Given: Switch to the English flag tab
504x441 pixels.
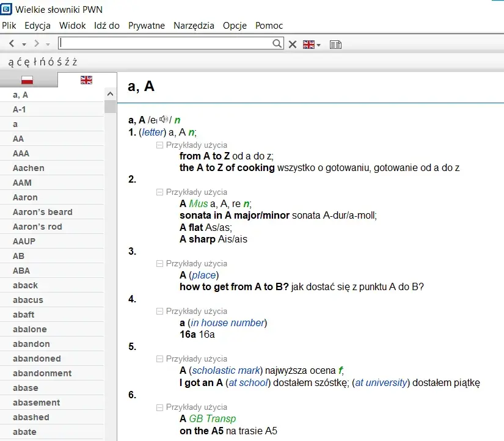Looking at the screenshot, I should click(87, 80).
